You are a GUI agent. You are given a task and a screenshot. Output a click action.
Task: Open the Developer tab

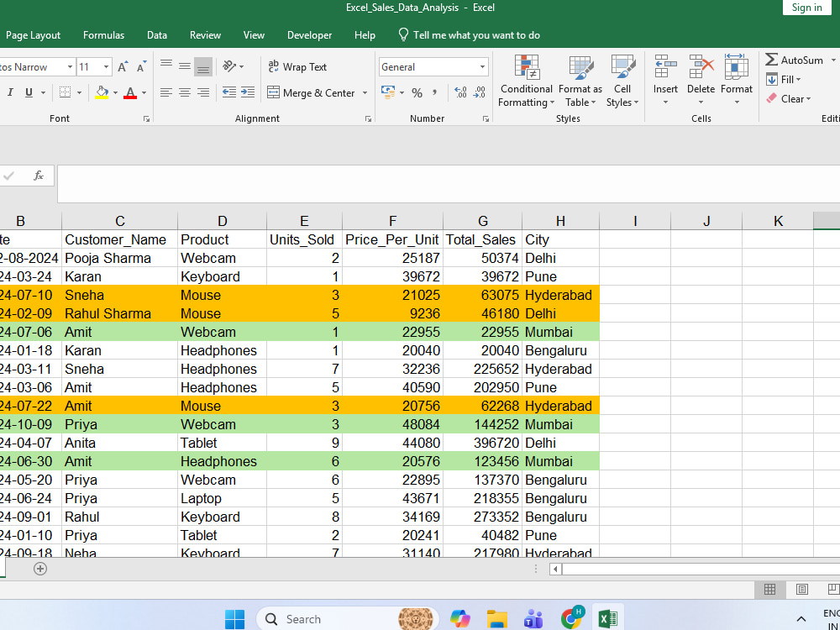point(310,35)
